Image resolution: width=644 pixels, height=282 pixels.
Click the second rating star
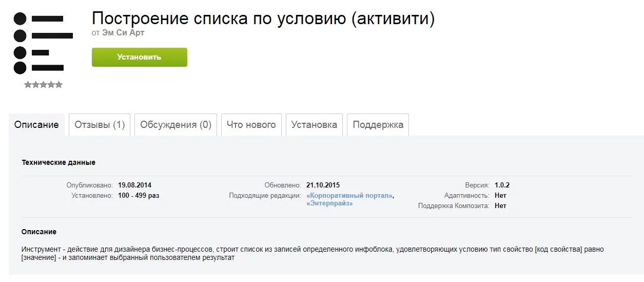tap(35, 85)
